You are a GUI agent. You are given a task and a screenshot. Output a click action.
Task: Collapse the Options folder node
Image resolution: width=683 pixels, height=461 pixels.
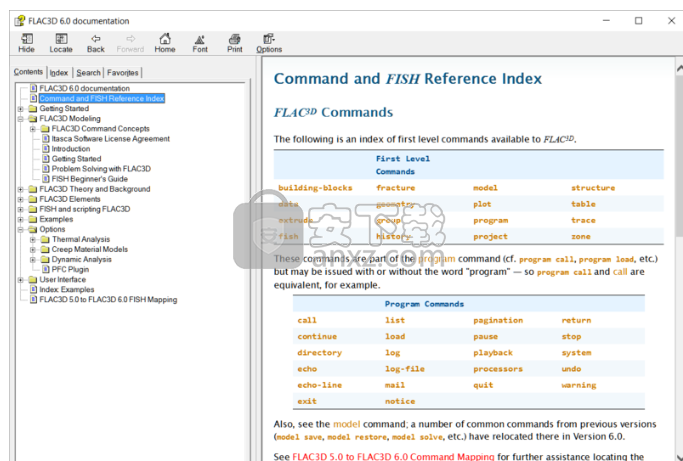pyautogui.click(x=20, y=229)
